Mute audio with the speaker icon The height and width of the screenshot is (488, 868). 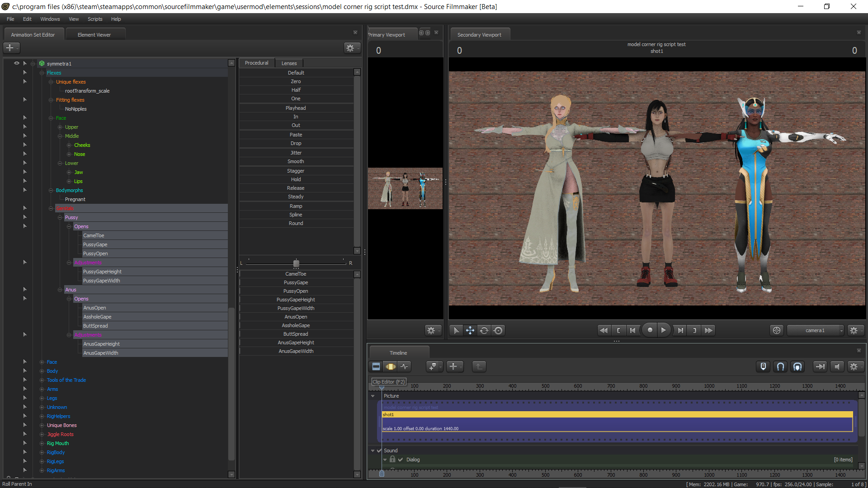point(837,366)
